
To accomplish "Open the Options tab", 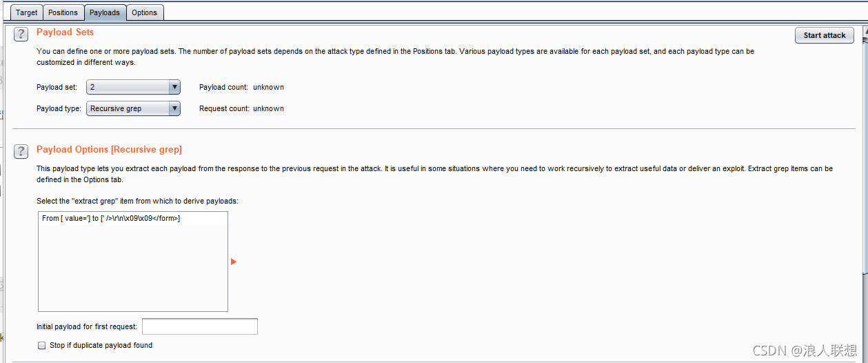I will pos(145,12).
